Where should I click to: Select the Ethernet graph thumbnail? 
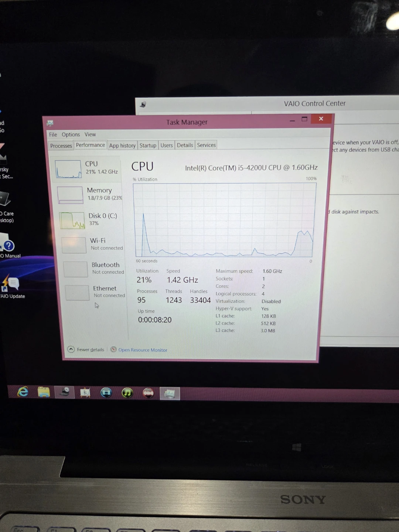77,293
